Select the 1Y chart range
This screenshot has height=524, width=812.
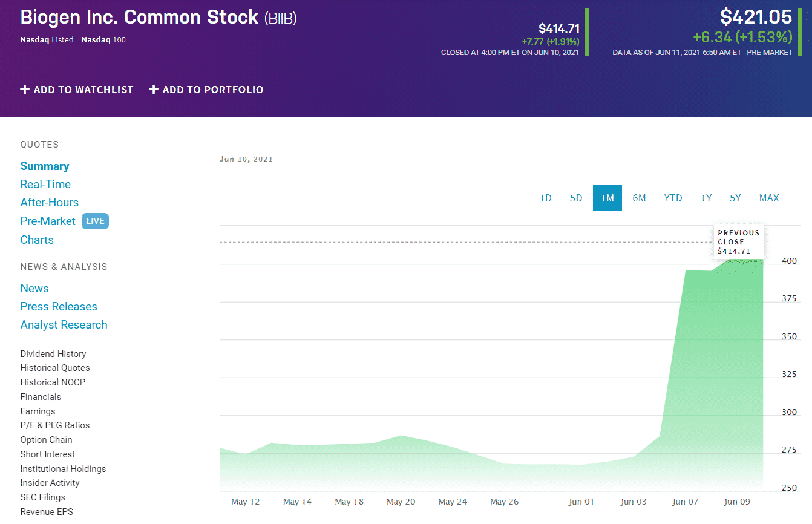tap(706, 198)
